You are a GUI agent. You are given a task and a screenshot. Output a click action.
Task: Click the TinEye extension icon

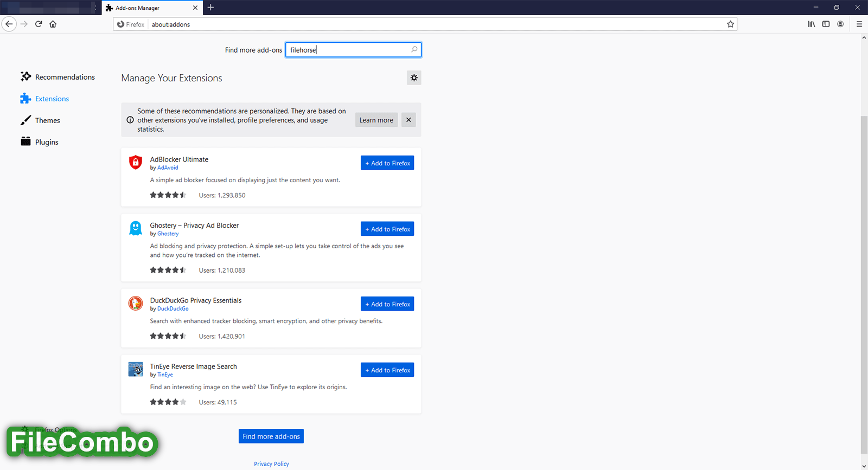pos(136,369)
